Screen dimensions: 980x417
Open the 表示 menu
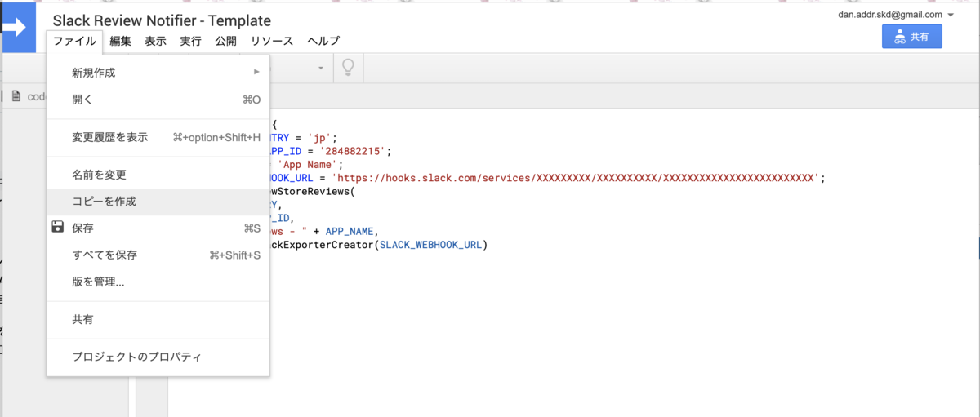click(x=156, y=41)
